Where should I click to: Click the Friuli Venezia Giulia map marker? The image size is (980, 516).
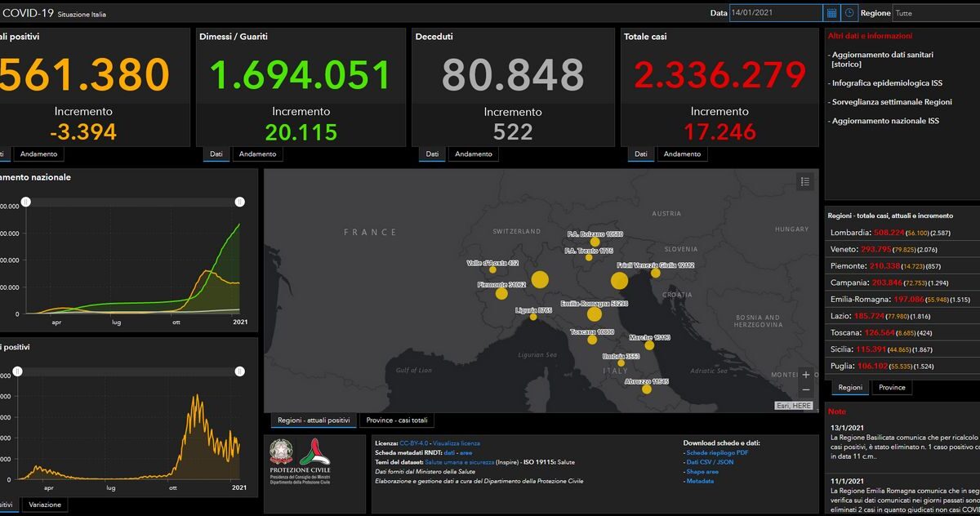pyautogui.click(x=655, y=273)
